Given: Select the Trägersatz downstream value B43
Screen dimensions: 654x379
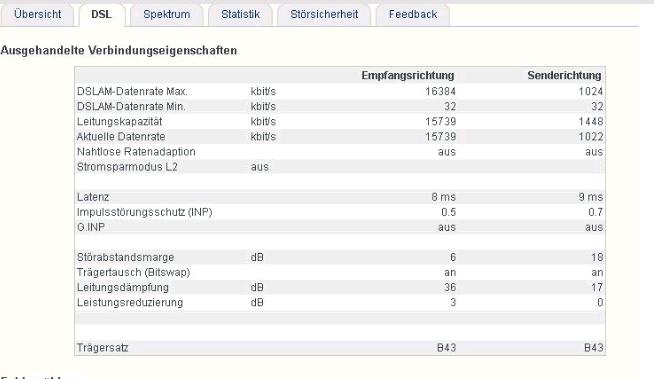Looking at the screenshot, I should point(446,348).
